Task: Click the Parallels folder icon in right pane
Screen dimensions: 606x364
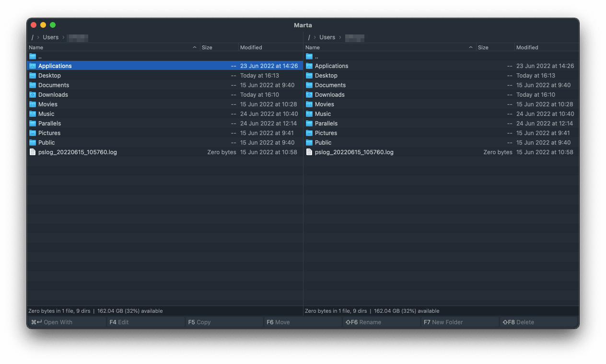Action: click(309, 123)
